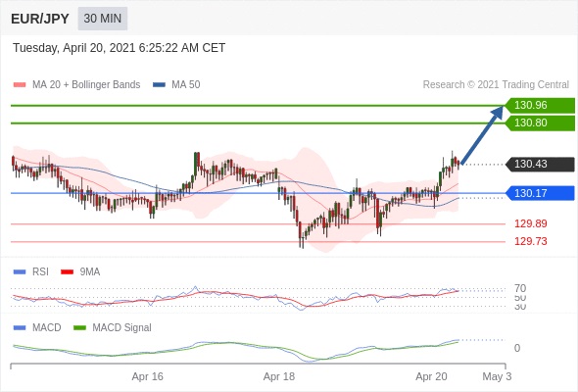
Task: Click the EUR/JPY pair title
Action: [x=40, y=19]
